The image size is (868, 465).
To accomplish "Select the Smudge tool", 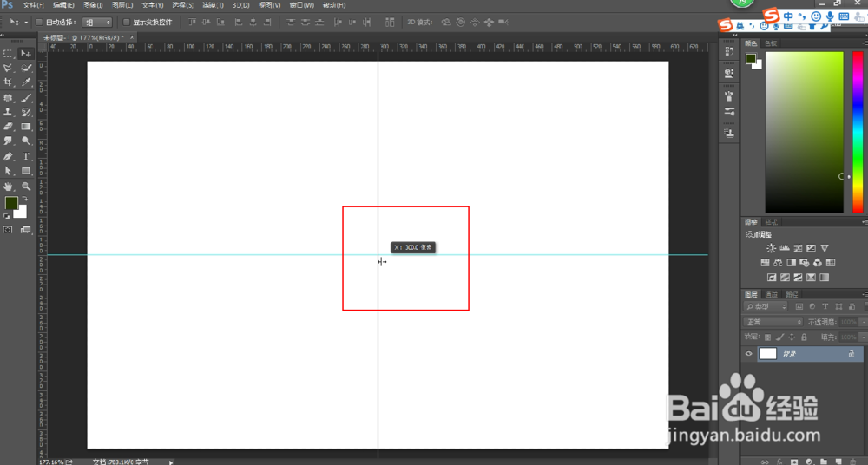I will (9, 141).
